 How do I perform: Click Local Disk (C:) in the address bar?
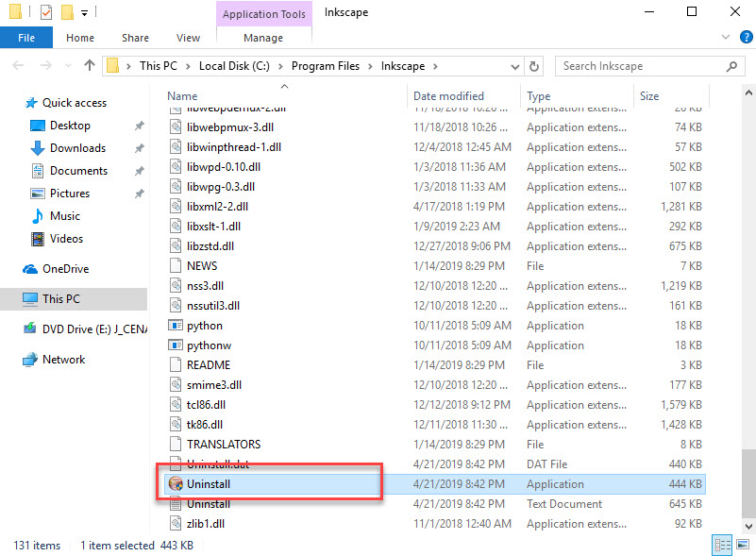click(234, 66)
